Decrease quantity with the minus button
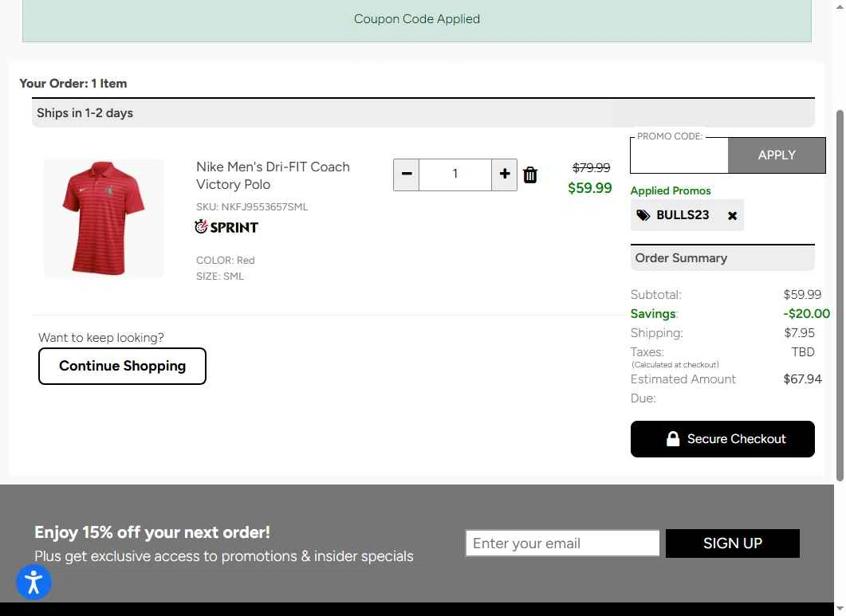The height and width of the screenshot is (616, 846). [x=407, y=175]
